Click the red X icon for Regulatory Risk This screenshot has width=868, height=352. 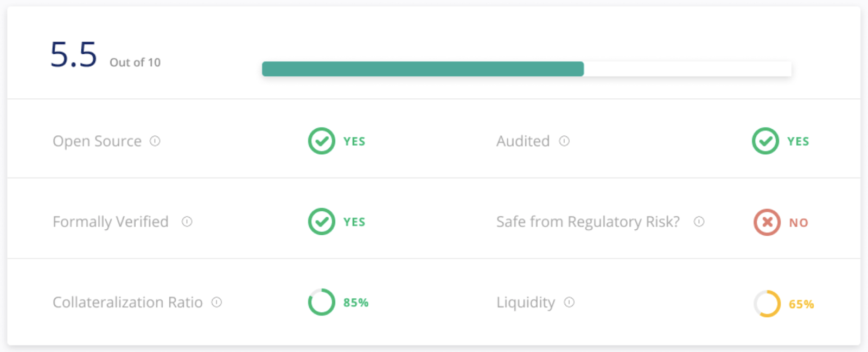767,222
